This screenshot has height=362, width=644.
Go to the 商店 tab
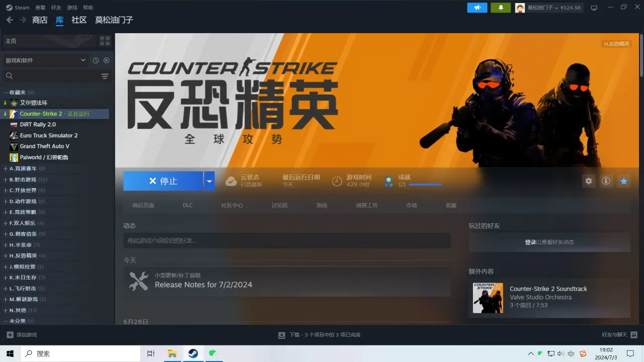pyautogui.click(x=40, y=20)
